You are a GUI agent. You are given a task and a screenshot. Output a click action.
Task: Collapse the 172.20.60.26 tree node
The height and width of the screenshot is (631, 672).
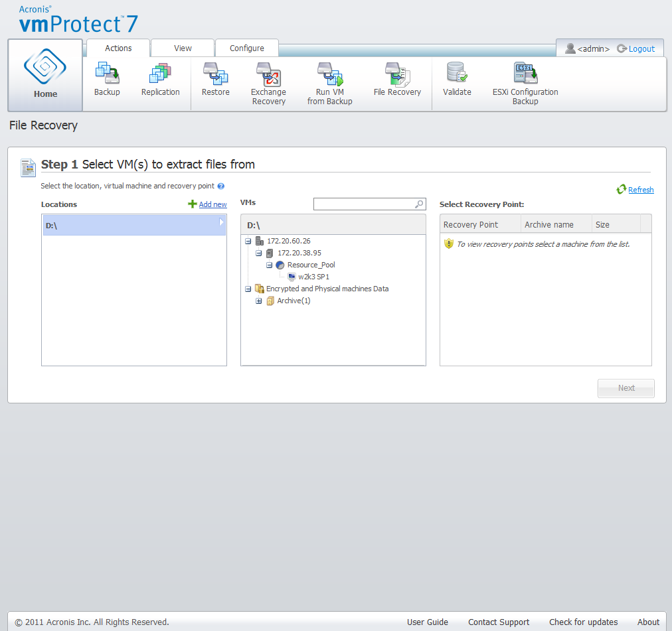(x=248, y=241)
